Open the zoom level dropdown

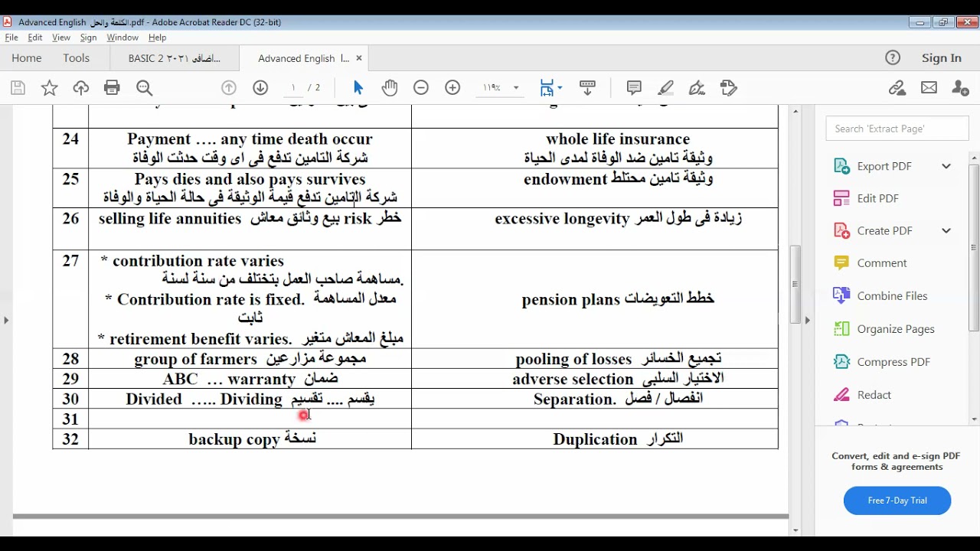click(516, 88)
